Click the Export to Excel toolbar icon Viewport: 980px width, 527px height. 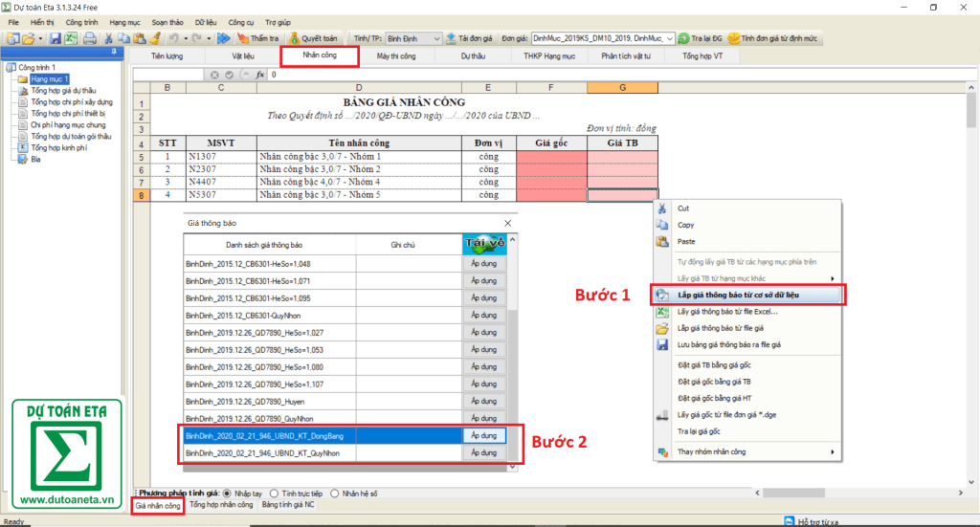tap(71, 38)
